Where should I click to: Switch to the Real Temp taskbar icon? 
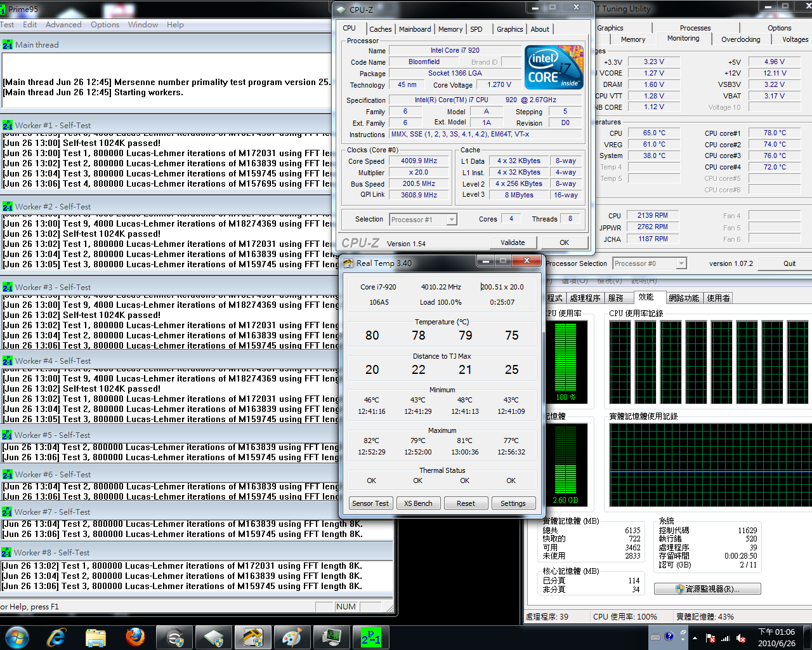[x=252, y=637]
